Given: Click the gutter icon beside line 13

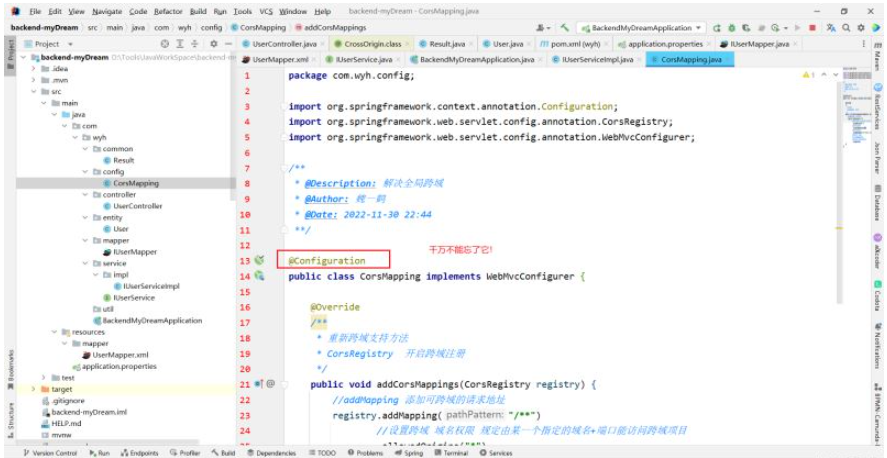Looking at the screenshot, I should pos(259,260).
